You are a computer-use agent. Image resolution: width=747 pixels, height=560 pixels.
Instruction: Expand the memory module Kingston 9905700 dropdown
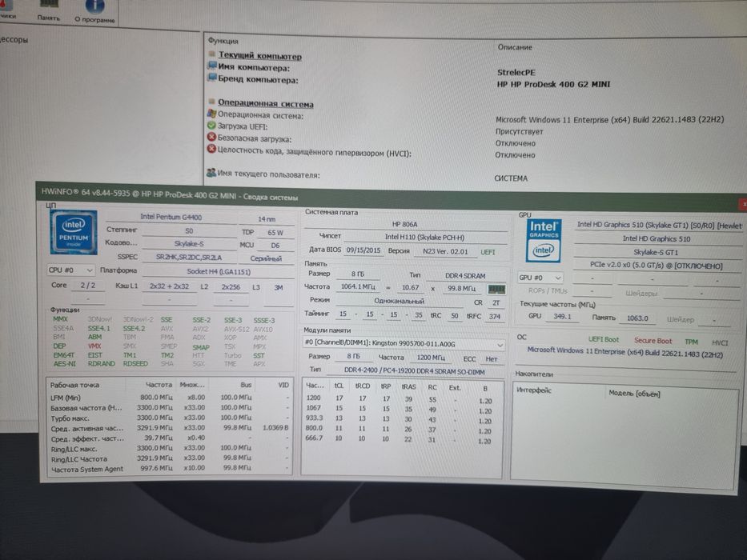[404, 344]
